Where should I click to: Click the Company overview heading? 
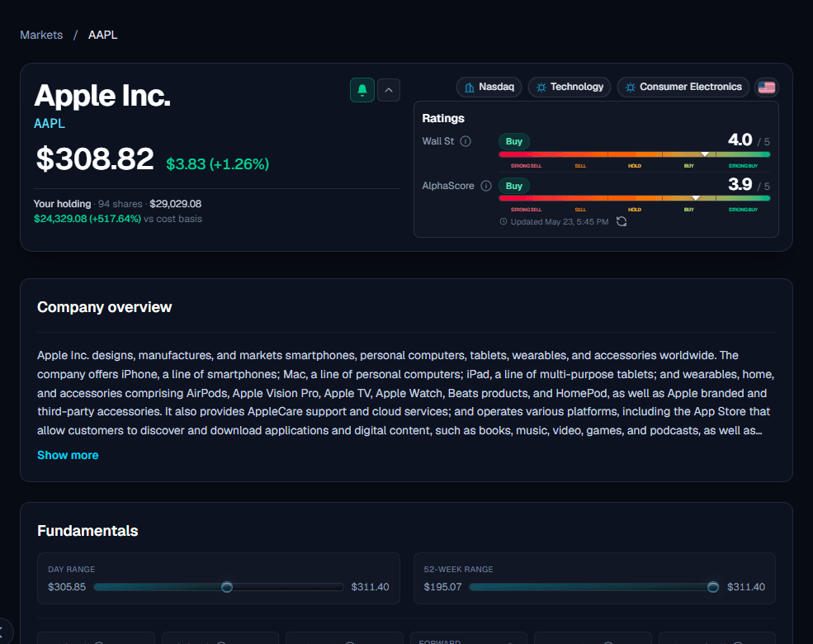coord(104,307)
